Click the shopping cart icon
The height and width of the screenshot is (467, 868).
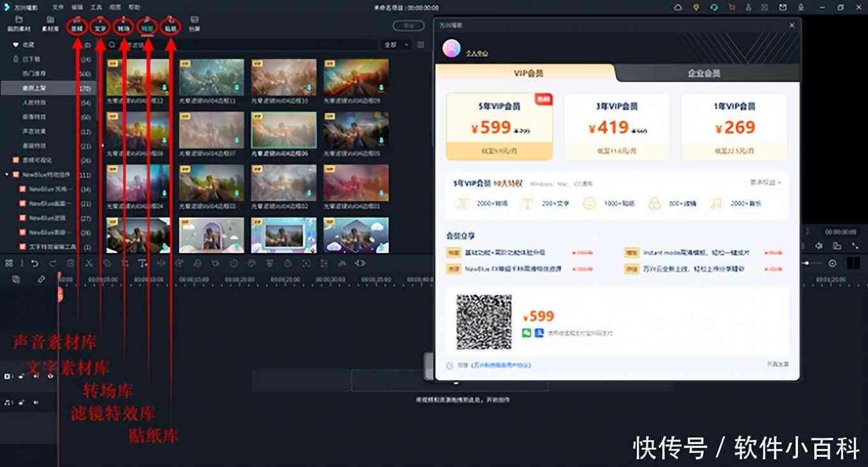pyautogui.click(x=732, y=7)
